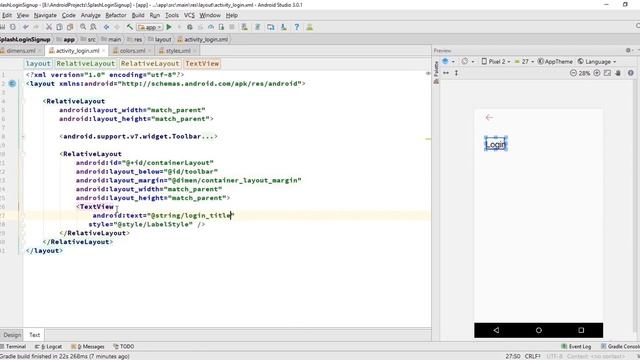Click the LabelStyle style line
Viewport: 640px width, 360px height.
coord(147,224)
